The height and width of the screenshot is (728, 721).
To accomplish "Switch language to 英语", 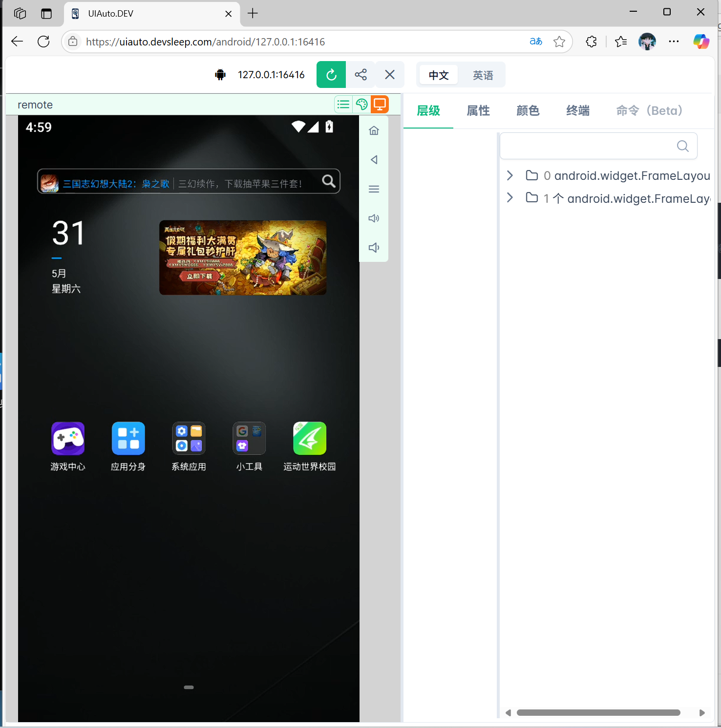I will click(x=483, y=75).
